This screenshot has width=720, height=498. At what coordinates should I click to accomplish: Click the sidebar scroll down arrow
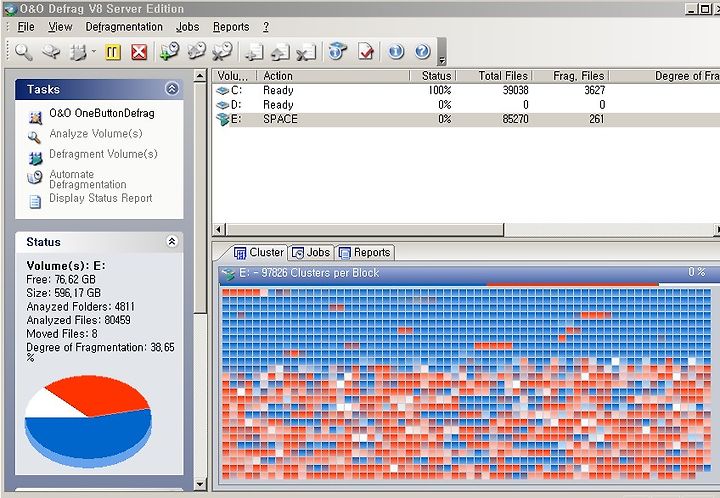point(200,484)
